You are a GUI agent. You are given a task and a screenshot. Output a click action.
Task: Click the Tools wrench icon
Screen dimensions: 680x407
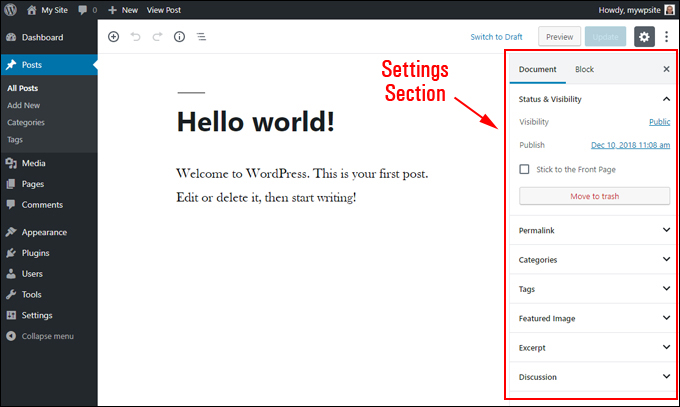[x=11, y=295]
